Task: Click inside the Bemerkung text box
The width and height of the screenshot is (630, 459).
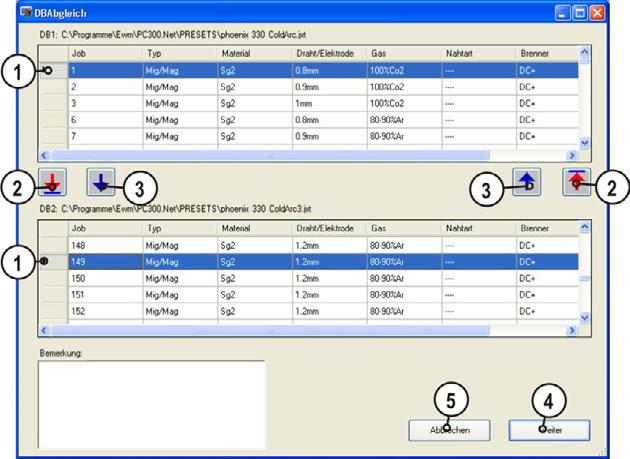Action: (152, 404)
